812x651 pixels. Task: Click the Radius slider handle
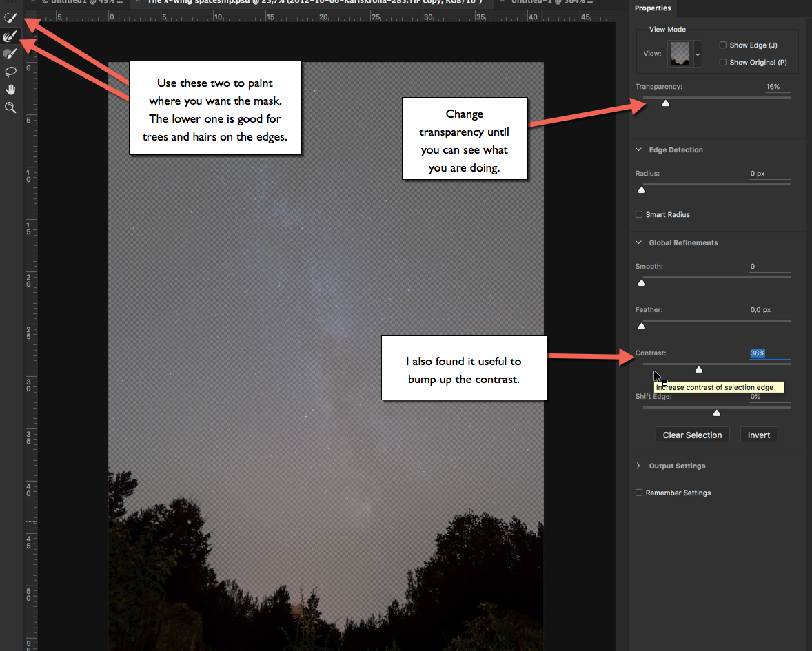coord(642,190)
